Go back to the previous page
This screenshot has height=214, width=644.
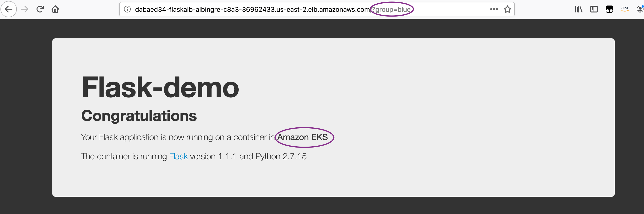pyautogui.click(x=9, y=9)
